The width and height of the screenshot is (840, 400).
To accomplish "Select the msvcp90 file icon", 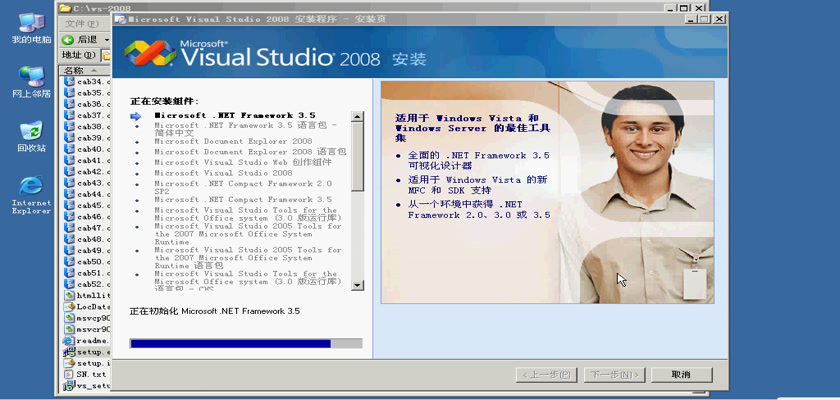I will point(70,318).
